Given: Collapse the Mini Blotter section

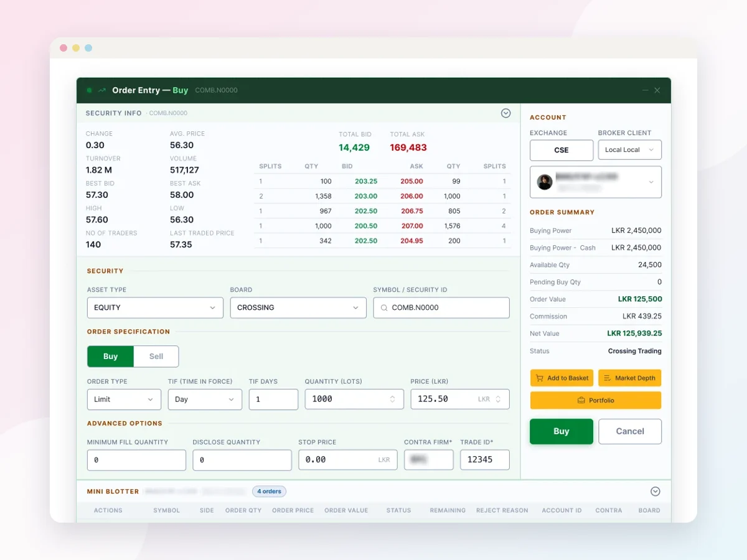Looking at the screenshot, I should tap(655, 492).
